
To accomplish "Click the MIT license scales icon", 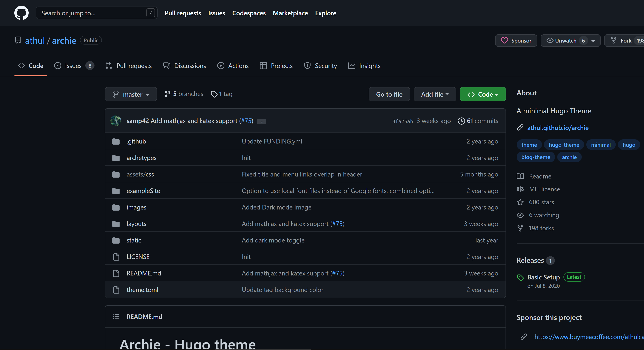I will point(520,189).
